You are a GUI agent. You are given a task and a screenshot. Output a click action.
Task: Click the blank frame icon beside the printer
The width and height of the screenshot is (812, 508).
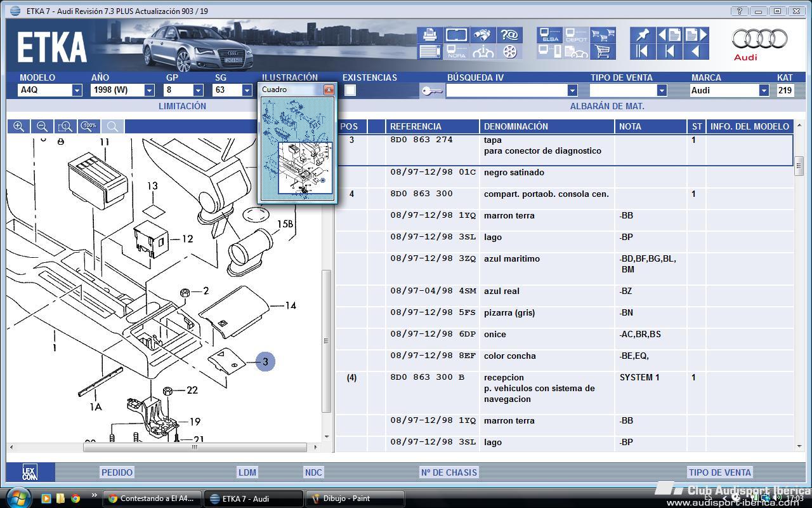click(x=457, y=35)
